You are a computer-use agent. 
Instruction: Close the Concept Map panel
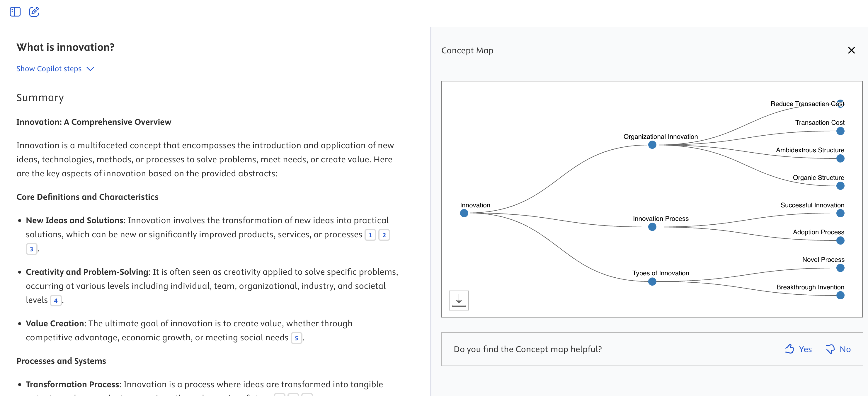pos(851,50)
